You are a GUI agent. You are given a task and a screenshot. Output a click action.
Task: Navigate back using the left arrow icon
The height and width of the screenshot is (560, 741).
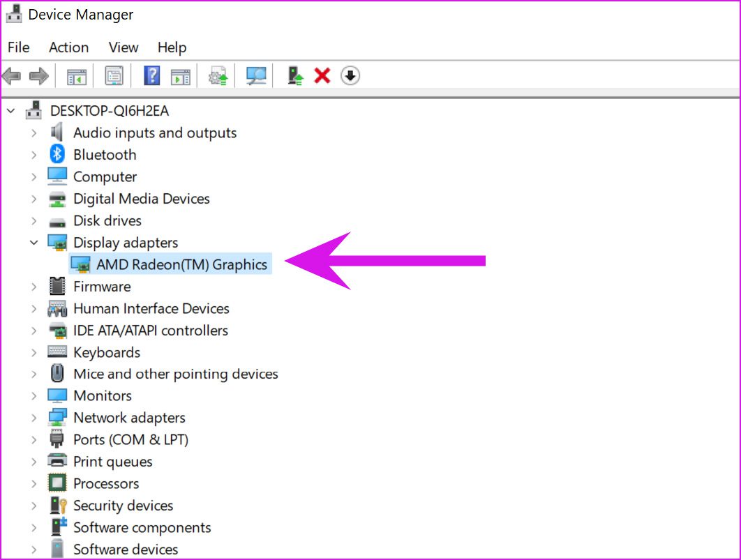point(12,75)
